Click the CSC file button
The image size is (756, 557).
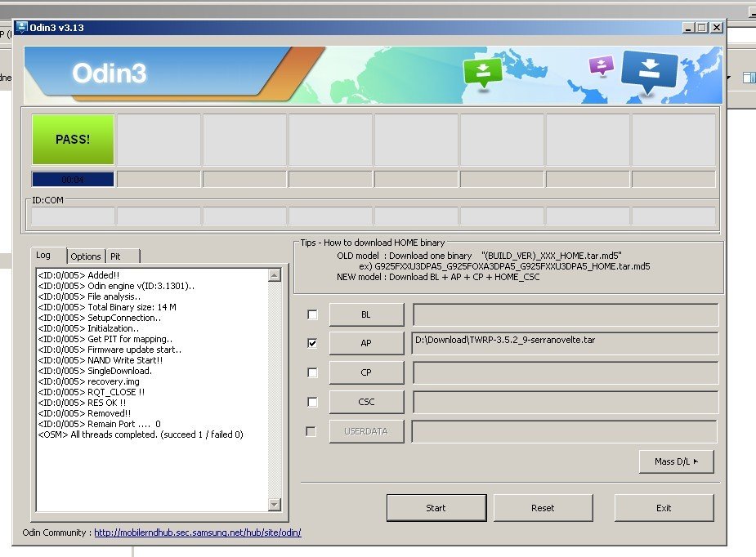pyautogui.click(x=366, y=402)
